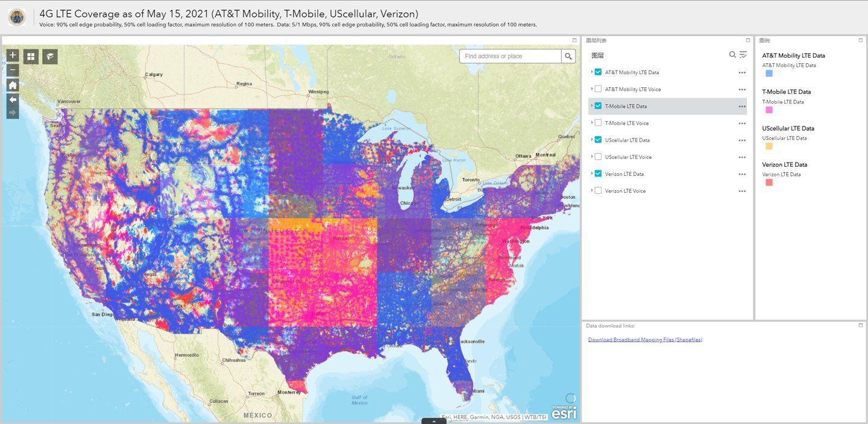Return map to default home extent
This screenshot has height=424, width=868.
(13, 85)
